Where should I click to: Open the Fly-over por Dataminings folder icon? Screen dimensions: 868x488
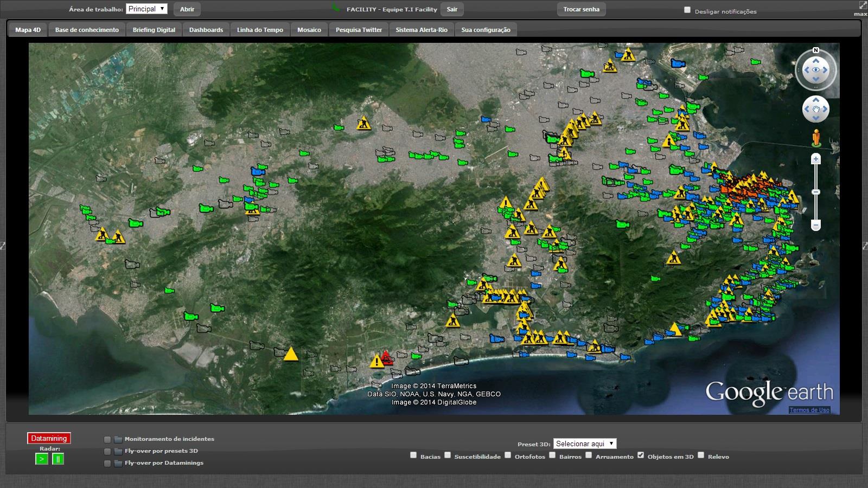(118, 464)
